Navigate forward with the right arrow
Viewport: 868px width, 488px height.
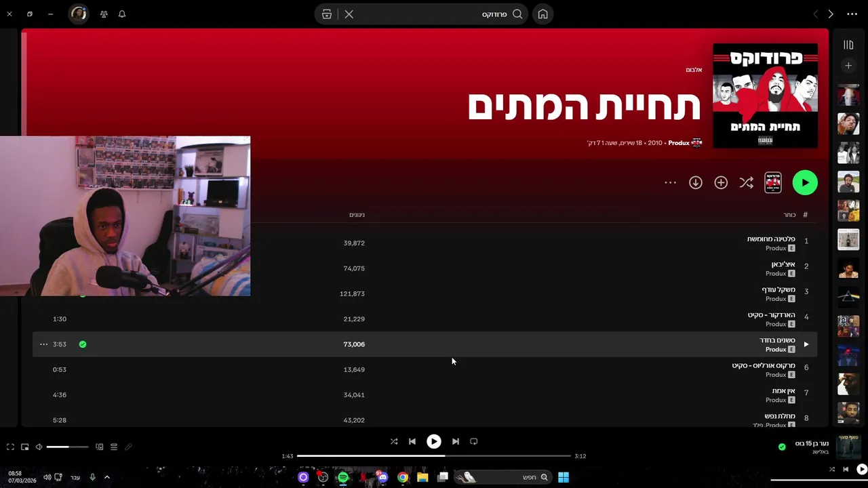click(x=831, y=14)
